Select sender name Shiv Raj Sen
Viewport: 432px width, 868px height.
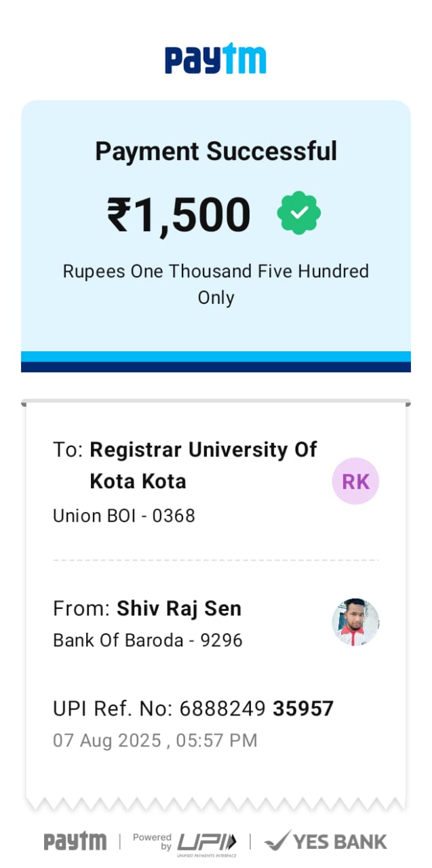coord(179,608)
